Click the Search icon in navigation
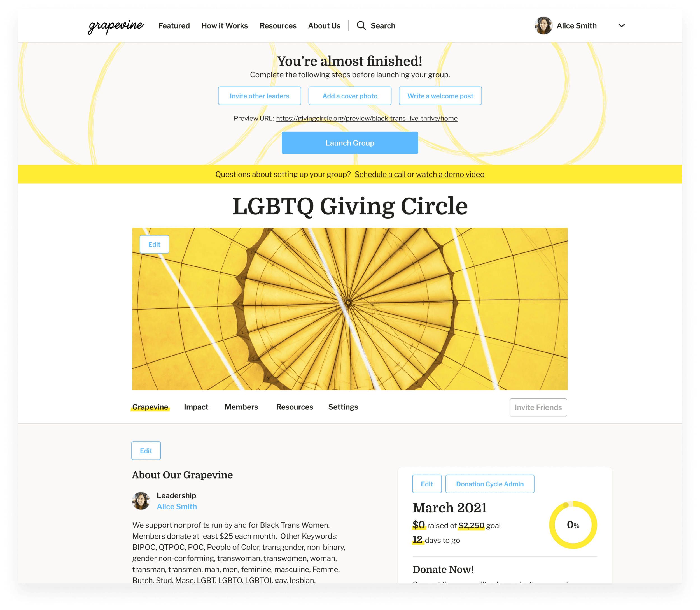The width and height of the screenshot is (700, 610). click(x=360, y=25)
